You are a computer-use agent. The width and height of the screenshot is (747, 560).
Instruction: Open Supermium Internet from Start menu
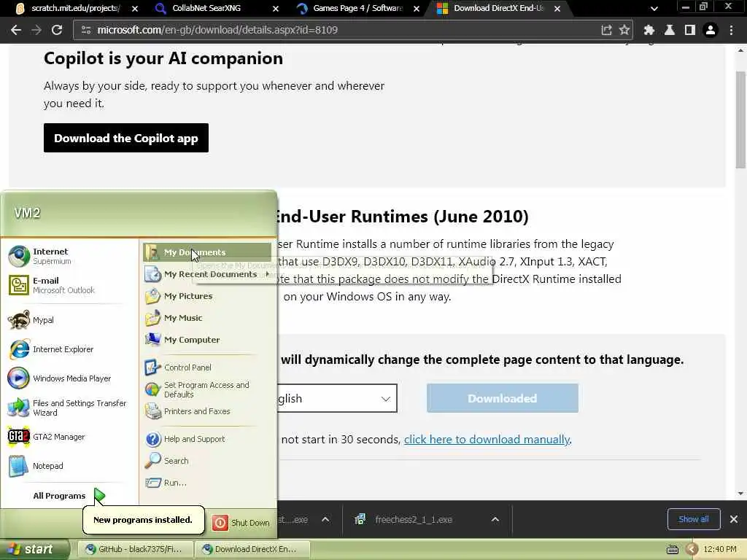69,256
